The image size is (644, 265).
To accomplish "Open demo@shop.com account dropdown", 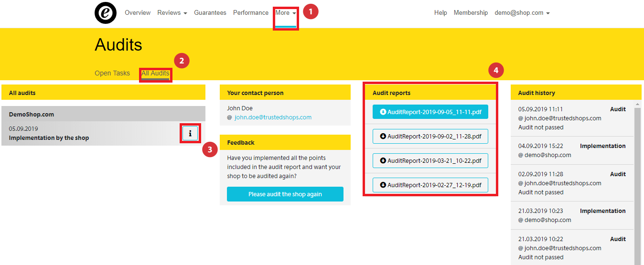I will pos(522,13).
